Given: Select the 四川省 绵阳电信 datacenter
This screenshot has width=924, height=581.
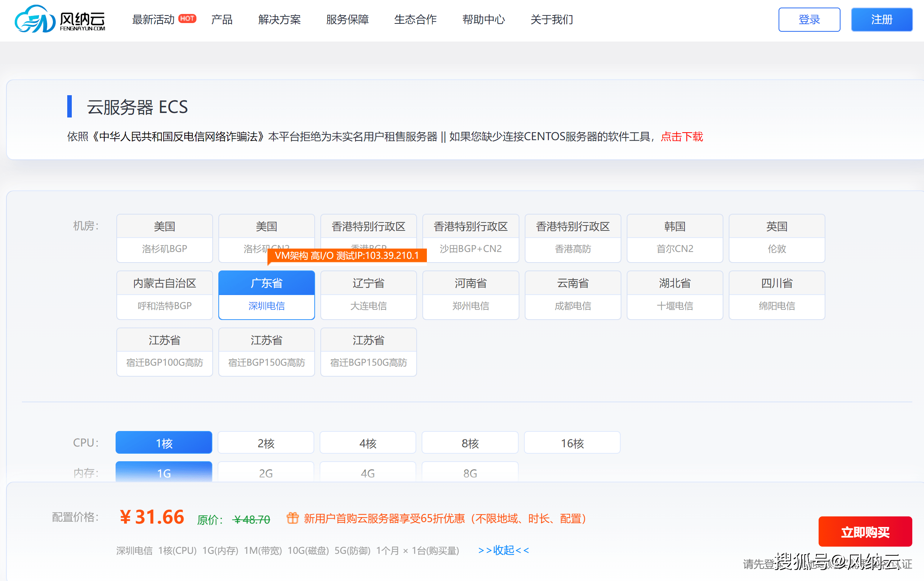Looking at the screenshot, I should click(777, 295).
